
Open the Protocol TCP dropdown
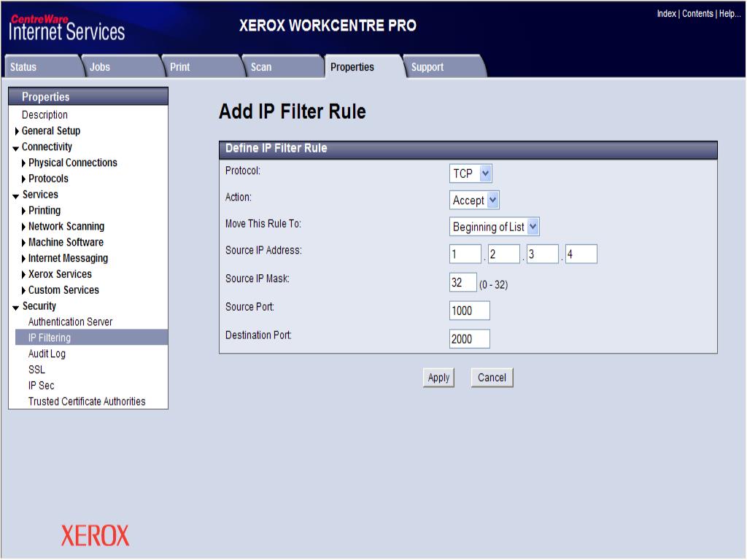point(471,174)
